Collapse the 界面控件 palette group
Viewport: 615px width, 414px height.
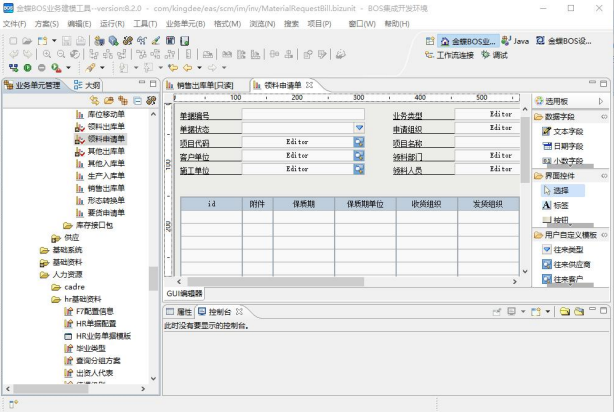[x=604, y=176]
